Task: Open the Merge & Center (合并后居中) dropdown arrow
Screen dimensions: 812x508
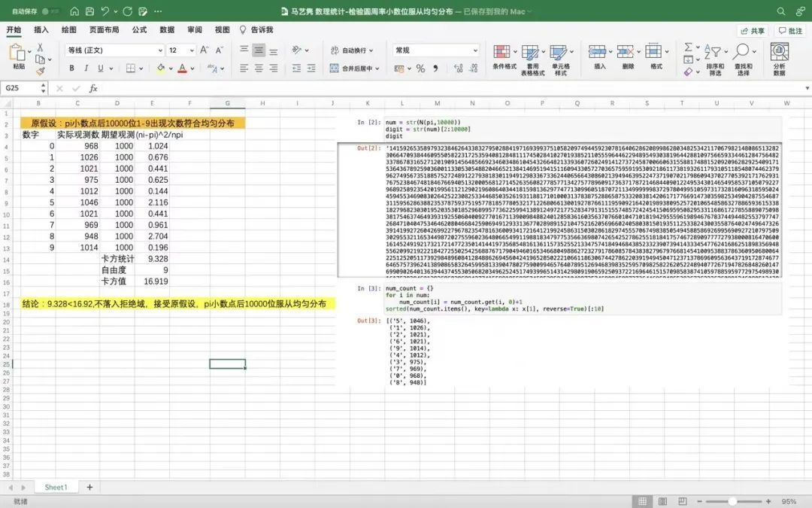Action: click(x=379, y=68)
